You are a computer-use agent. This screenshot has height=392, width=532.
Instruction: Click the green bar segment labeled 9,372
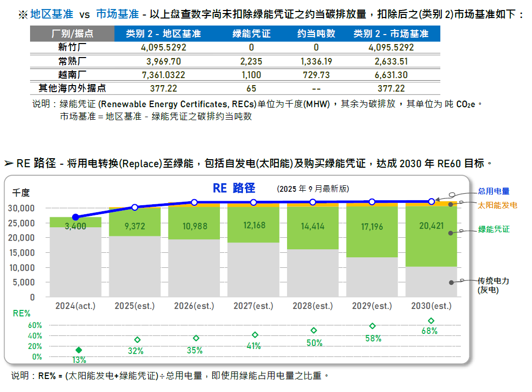[135, 226]
